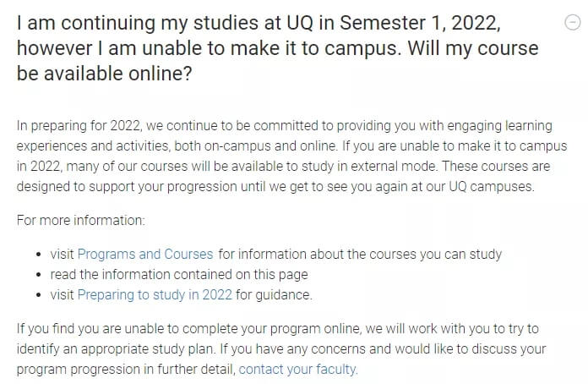Click 'however I am unable' in the heading
This screenshot has width=588, height=384.
[103, 48]
